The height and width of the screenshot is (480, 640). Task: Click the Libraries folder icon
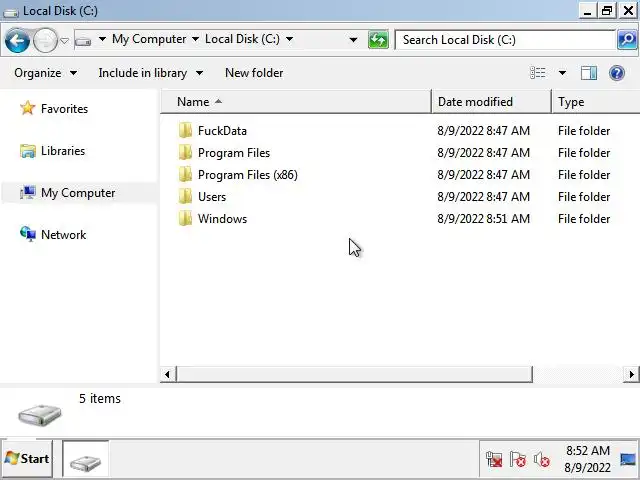tap(28, 151)
